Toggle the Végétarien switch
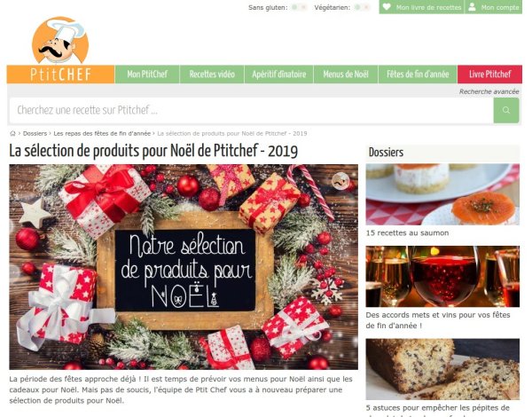This screenshot has width=532, height=417. 362,7
